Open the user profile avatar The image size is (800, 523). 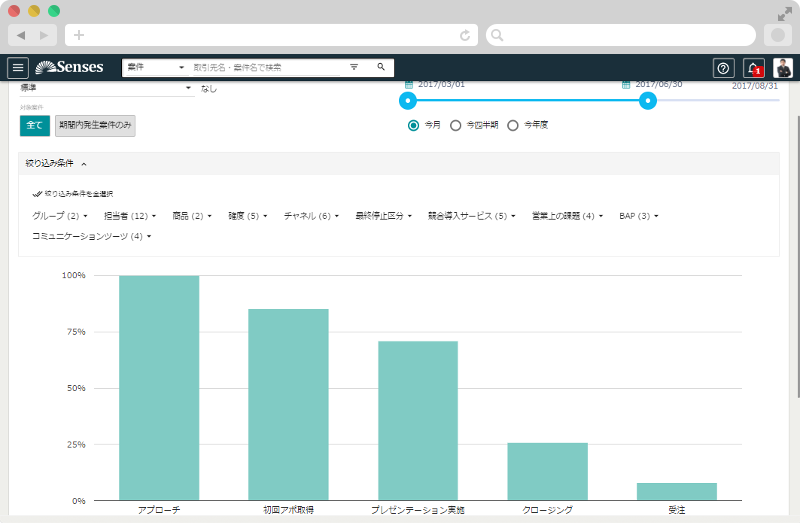[x=782, y=68]
